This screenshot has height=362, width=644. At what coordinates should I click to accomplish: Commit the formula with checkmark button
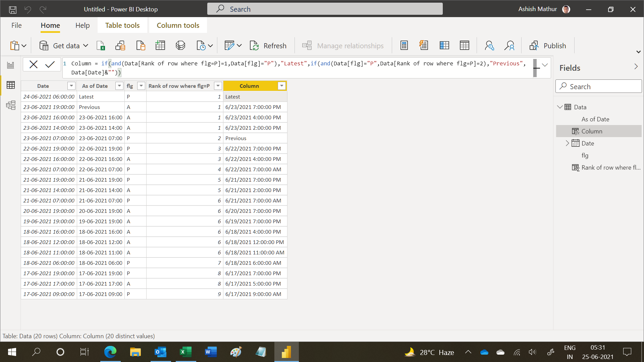click(50, 64)
